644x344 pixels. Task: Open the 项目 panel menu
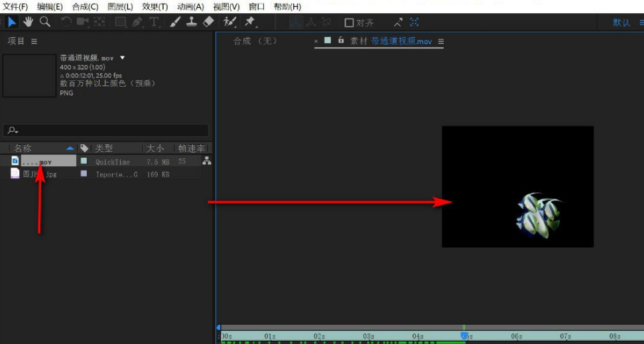coord(34,41)
